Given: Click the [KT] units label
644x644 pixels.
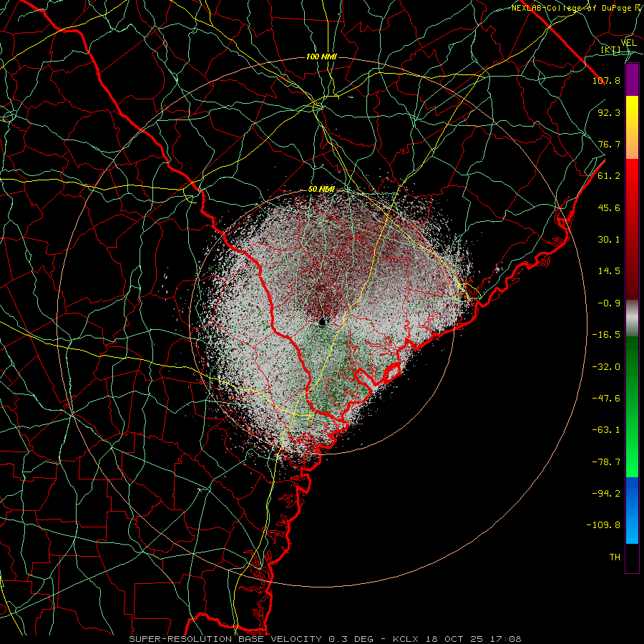Looking at the screenshot, I should coord(611,49).
